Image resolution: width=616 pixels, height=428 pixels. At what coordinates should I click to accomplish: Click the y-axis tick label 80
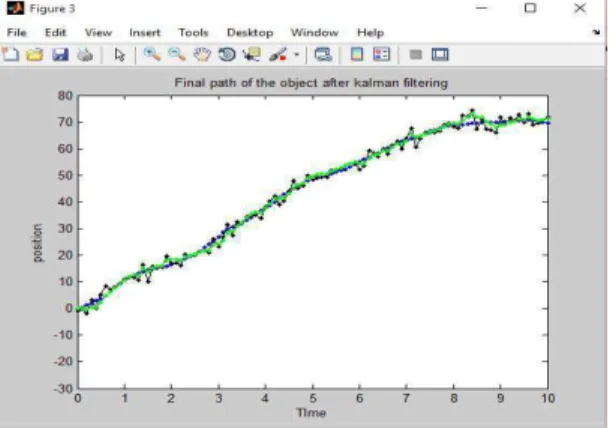pyautogui.click(x=65, y=96)
